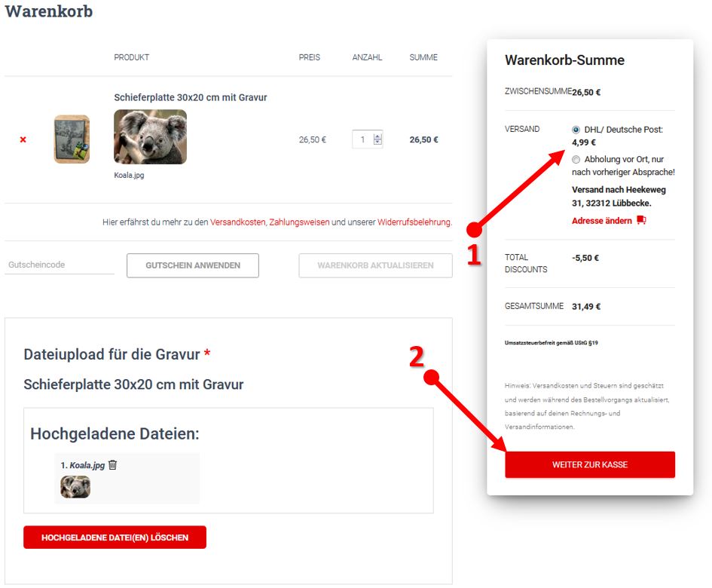The width and height of the screenshot is (712, 588).
Task: Open the Zahlungsweisen link
Action: click(299, 222)
